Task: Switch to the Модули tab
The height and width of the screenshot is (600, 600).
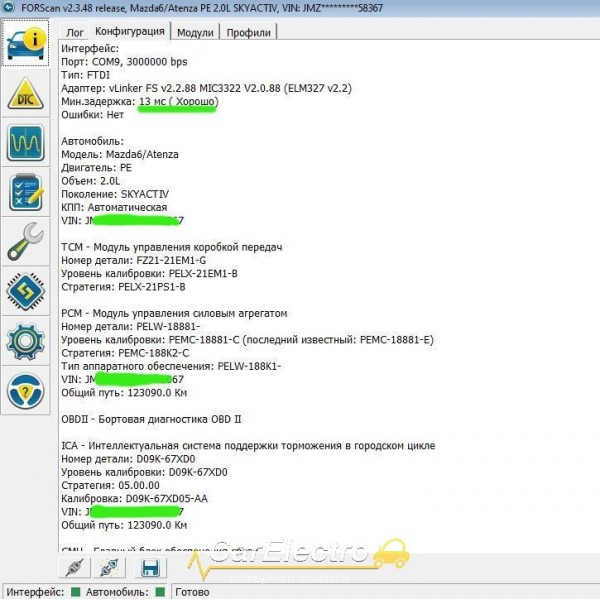Action: 195,32
